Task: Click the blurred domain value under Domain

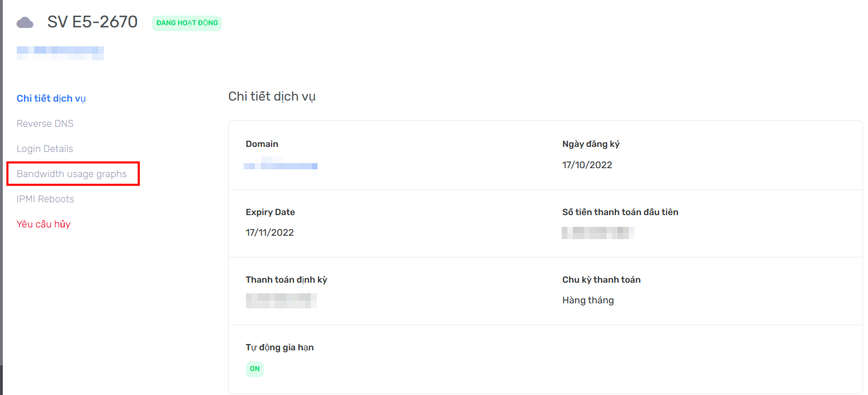Action: pos(281,165)
